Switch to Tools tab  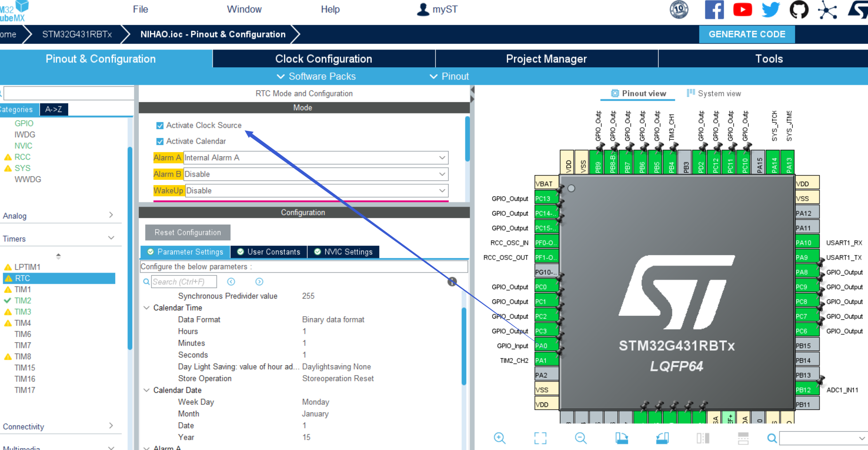pyautogui.click(x=769, y=59)
